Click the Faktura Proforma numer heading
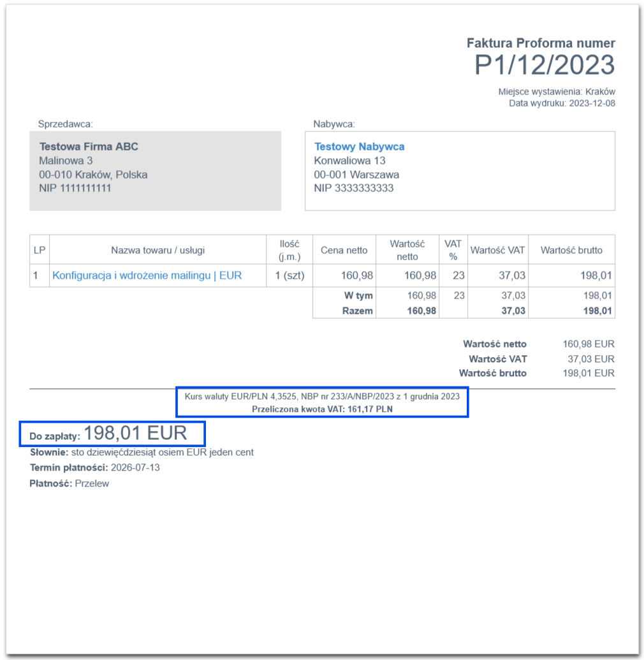Viewport: 644px width, 660px height. (541, 43)
